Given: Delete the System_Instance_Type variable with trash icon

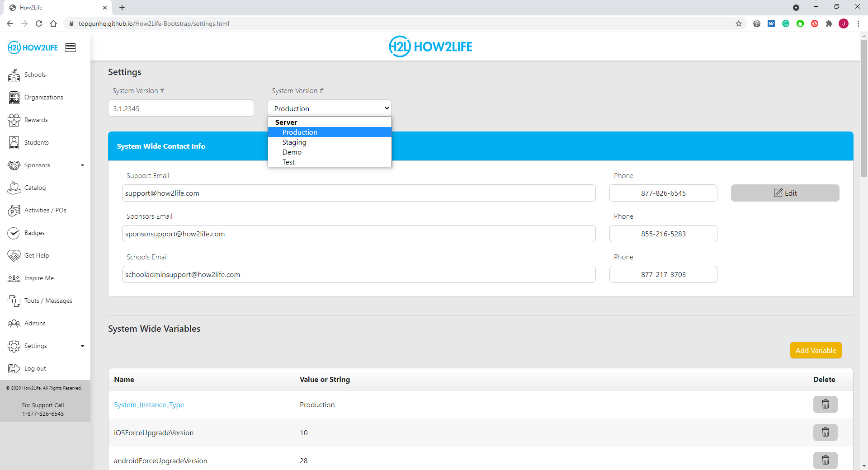Looking at the screenshot, I should (x=825, y=404).
